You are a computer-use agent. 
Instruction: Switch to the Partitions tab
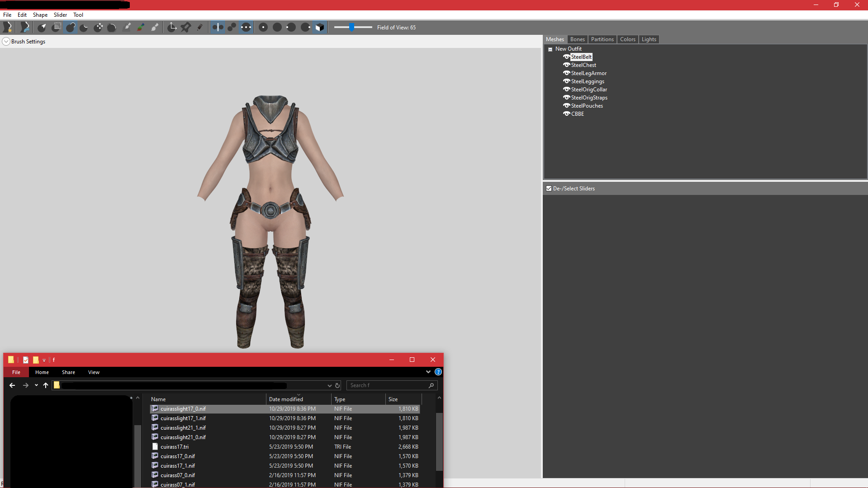click(x=602, y=39)
